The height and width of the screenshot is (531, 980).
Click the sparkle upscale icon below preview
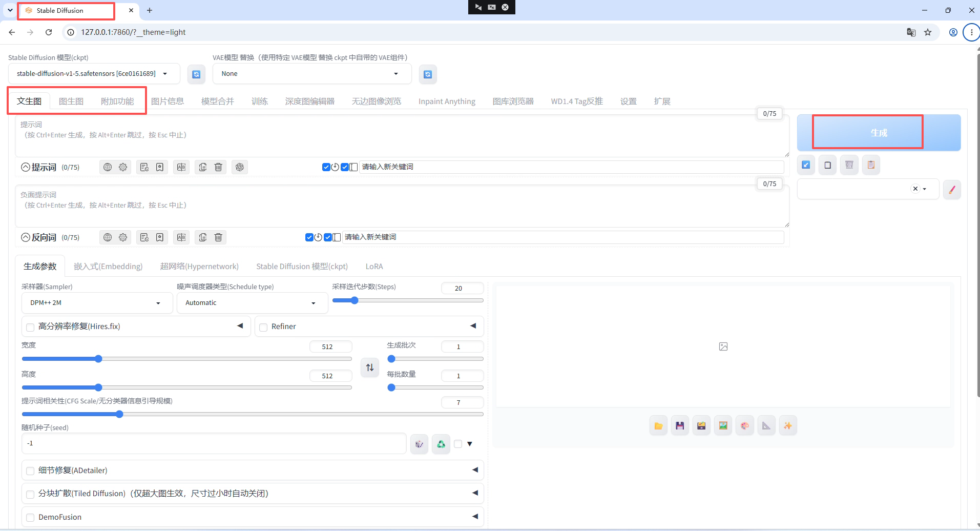tap(787, 426)
